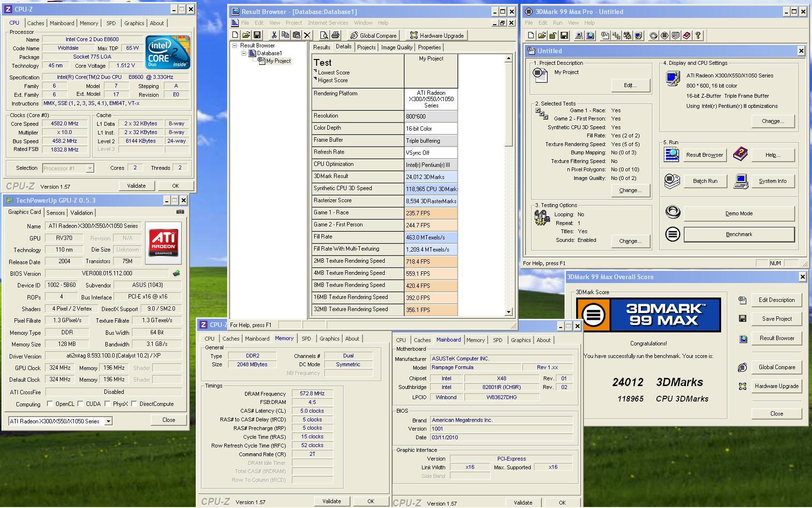Click Save Project floppy icon in Overall Score
Image resolution: width=812 pixels, height=508 pixels.
pos(743,318)
